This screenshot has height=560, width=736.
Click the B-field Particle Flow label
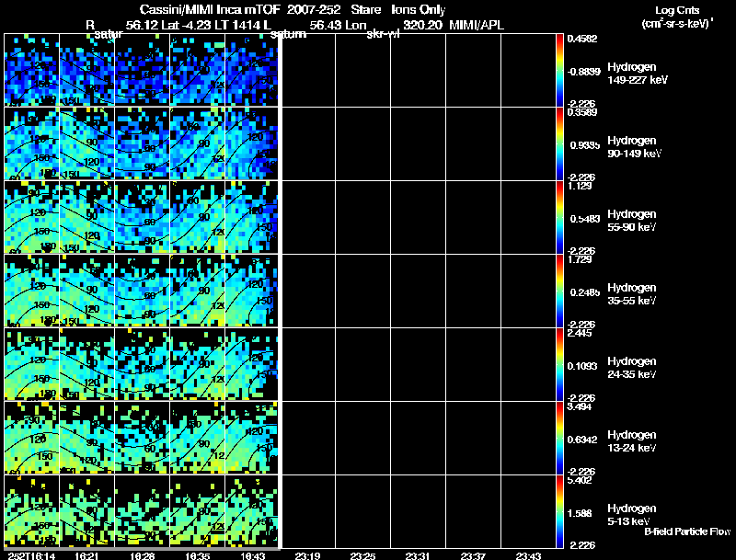click(686, 531)
